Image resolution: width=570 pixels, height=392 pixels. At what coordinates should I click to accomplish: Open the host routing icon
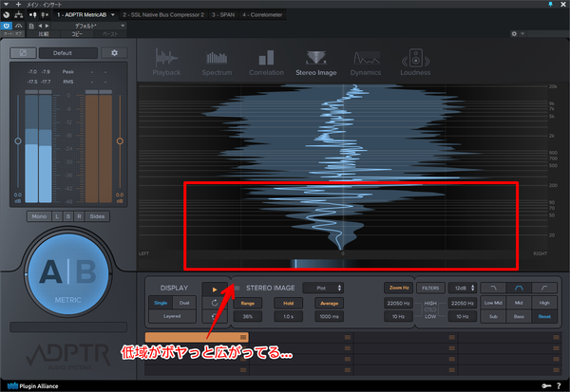click(18, 15)
